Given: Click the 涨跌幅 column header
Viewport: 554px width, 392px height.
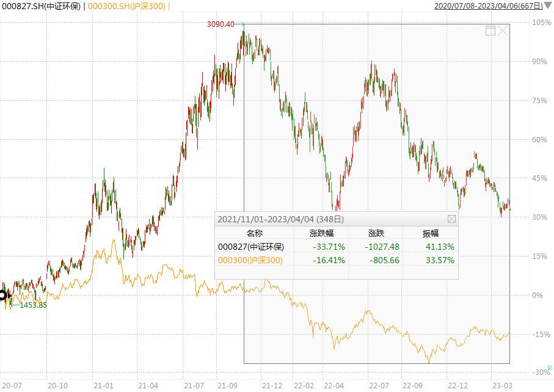Looking at the screenshot, I should tap(321, 233).
